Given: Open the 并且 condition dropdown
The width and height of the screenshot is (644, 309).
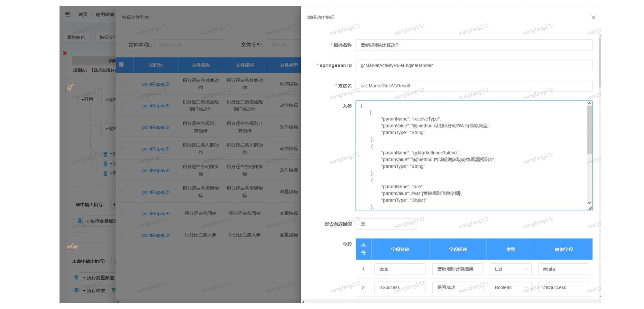Looking at the screenshot, I should (87, 99).
